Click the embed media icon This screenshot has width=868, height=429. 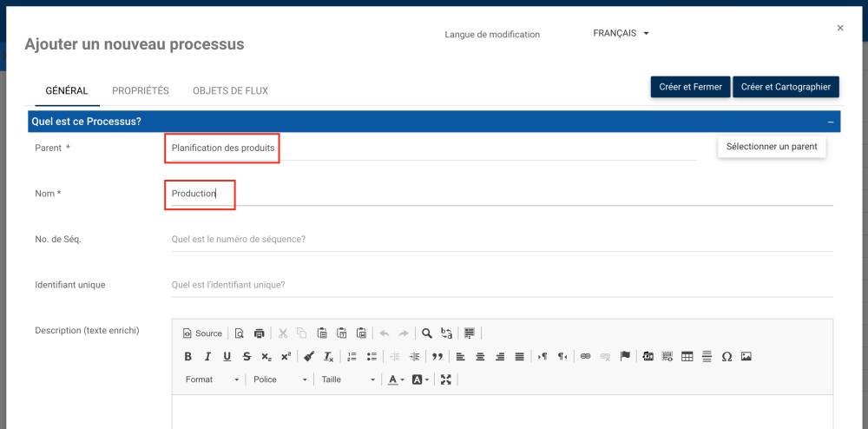click(648, 356)
